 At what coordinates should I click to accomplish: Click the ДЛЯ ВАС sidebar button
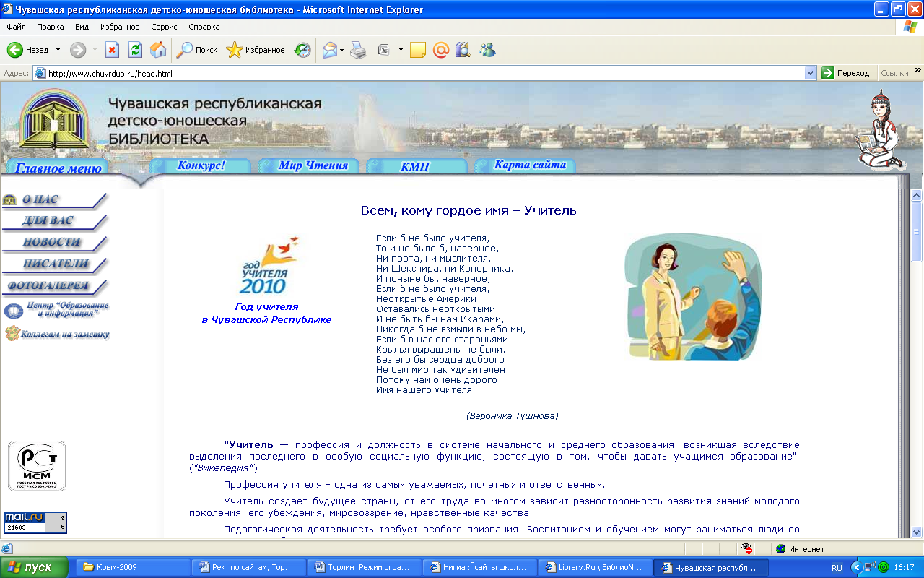[x=54, y=221]
